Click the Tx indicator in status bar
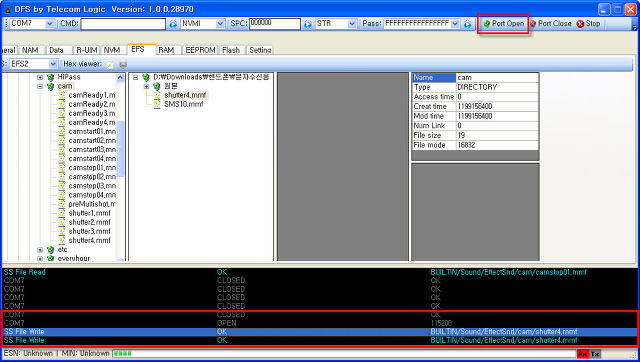Image resolution: width=640 pixels, height=362 pixels. point(595,354)
